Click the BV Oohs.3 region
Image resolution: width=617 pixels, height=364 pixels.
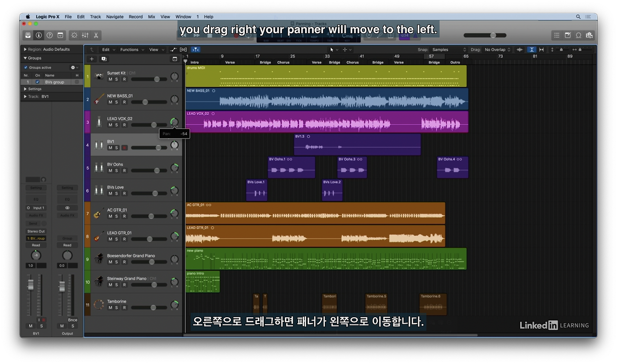(352, 168)
